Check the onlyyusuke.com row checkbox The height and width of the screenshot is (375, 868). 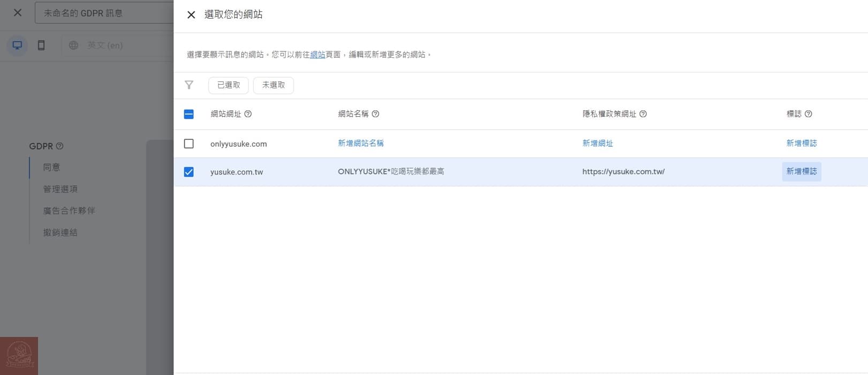tap(188, 144)
